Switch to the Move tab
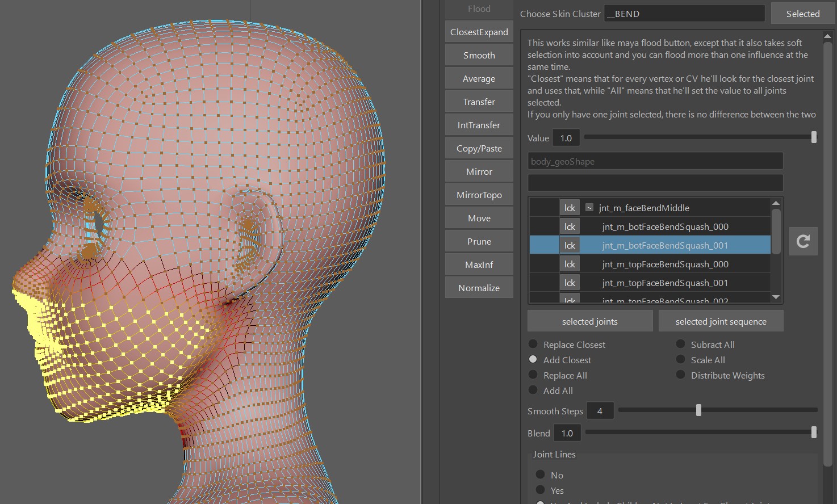The width and height of the screenshot is (837, 504). pyautogui.click(x=479, y=218)
